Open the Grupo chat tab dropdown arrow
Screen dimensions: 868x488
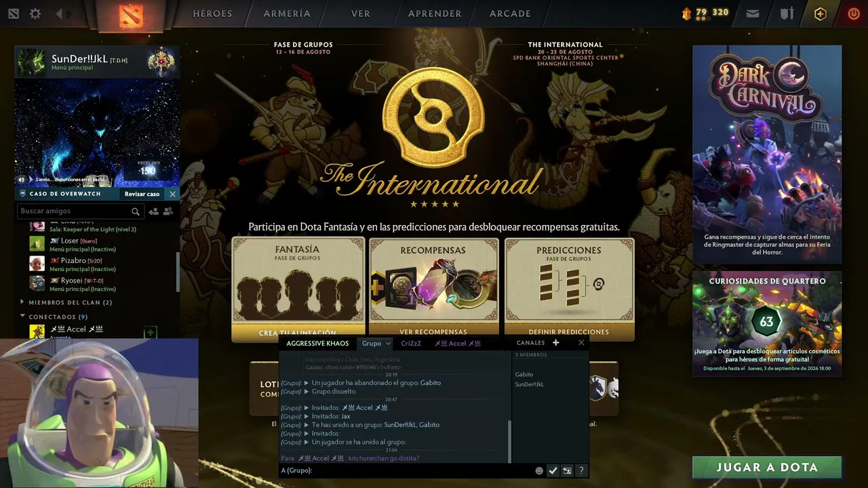(388, 344)
